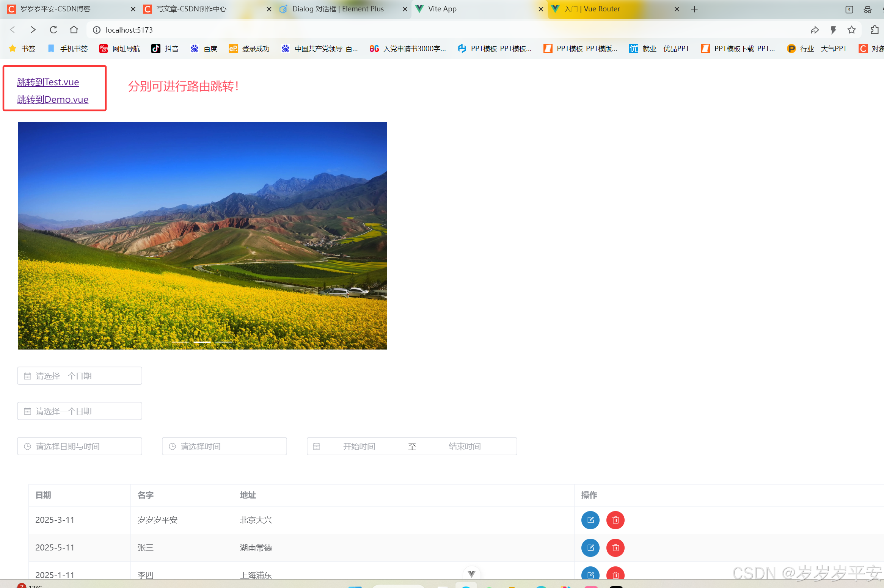Viewport: 884px width, 588px height.
Task: Click 跳转到Test.vue link
Action: coord(48,82)
